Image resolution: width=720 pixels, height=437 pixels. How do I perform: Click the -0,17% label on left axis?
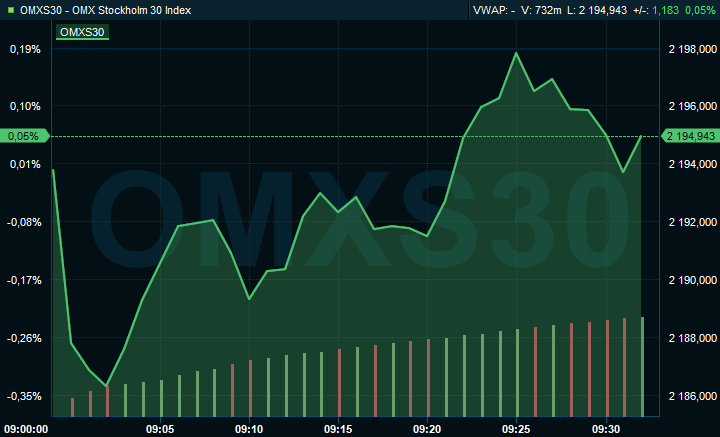tap(24, 280)
